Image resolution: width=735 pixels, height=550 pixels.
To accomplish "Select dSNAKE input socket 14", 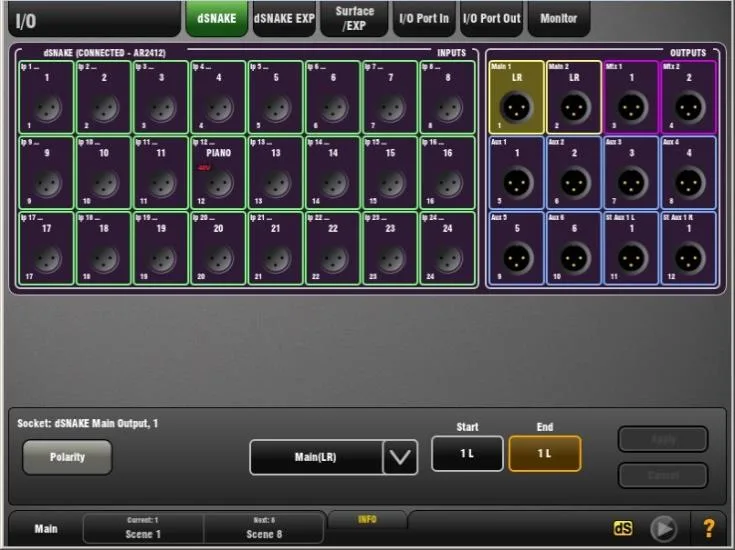I will [x=333, y=173].
